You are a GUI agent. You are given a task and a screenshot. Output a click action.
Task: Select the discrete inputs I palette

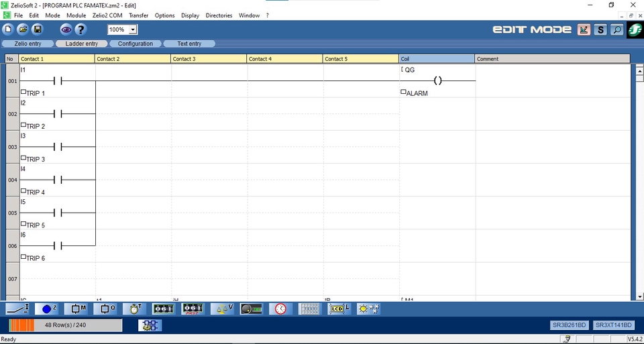(17, 308)
